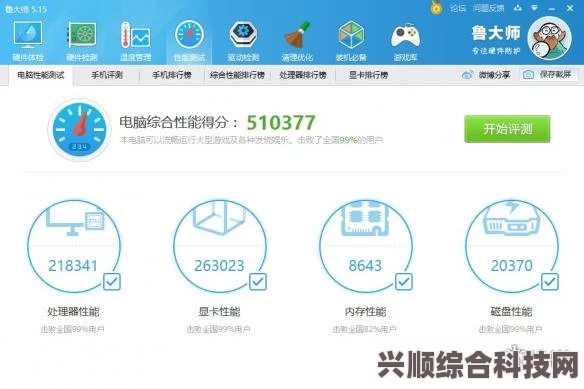The image size is (584, 389).
Task: Open the 问题反馈 feedback link
Action: [488, 8]
